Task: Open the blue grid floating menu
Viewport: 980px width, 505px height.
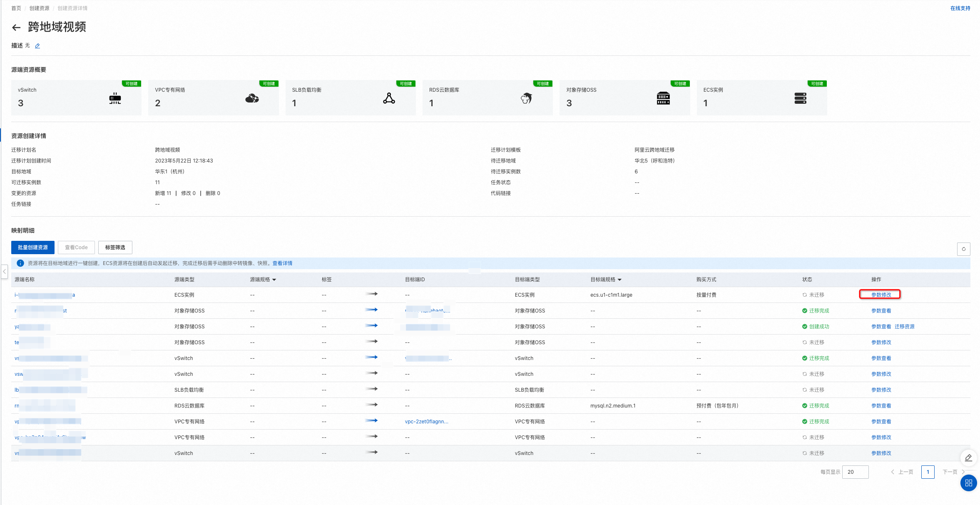Action: 968,483
